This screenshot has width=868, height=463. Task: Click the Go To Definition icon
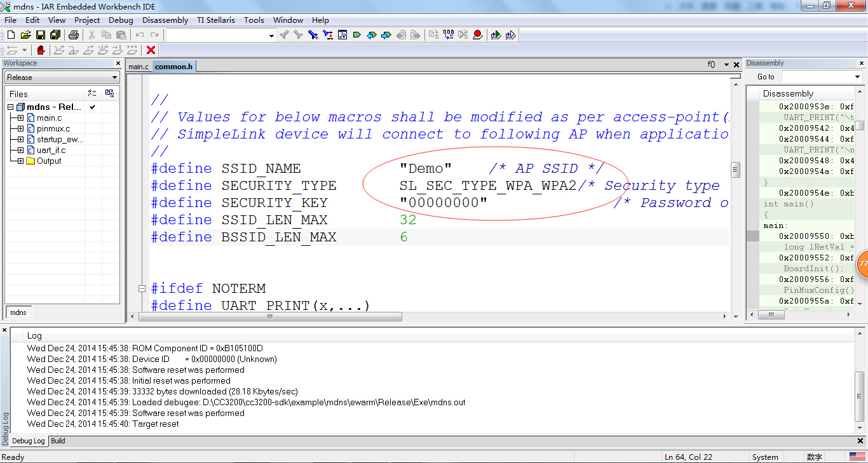coord(342,35)
